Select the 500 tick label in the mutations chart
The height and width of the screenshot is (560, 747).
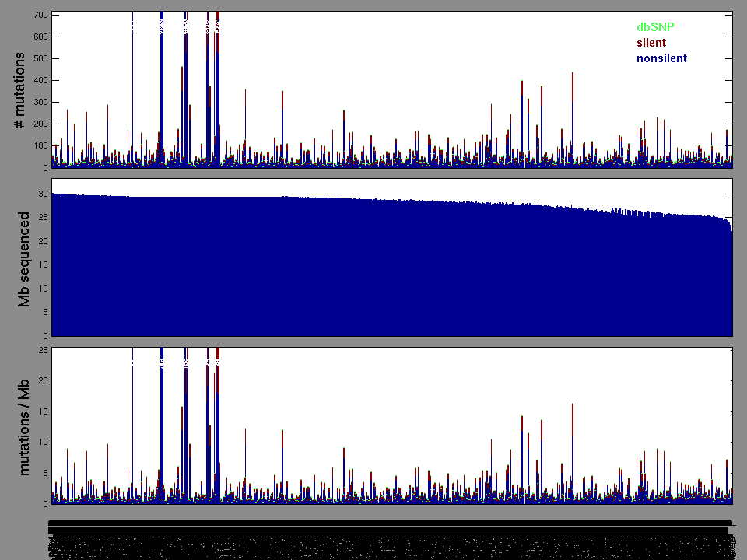pyautogui.click(x=39, y=58)
